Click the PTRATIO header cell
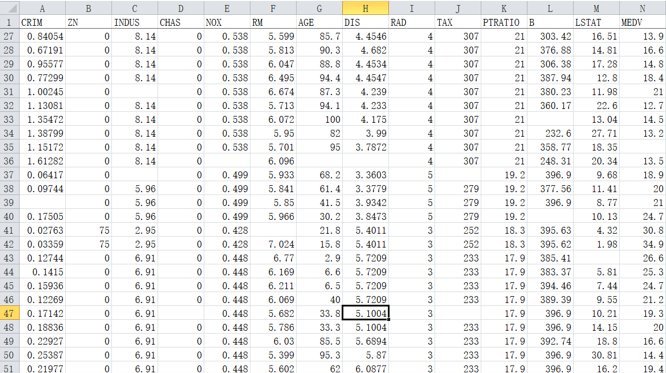 coord(504,23)
